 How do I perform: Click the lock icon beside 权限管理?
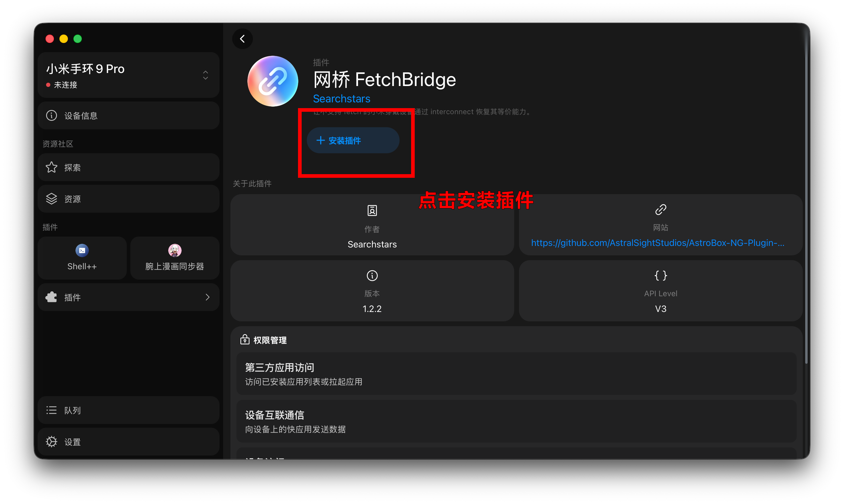244,340
